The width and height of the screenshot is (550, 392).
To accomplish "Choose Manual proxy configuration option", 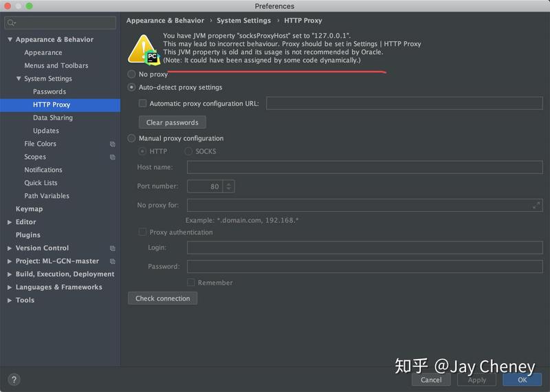I will click(x=132, y=138).
